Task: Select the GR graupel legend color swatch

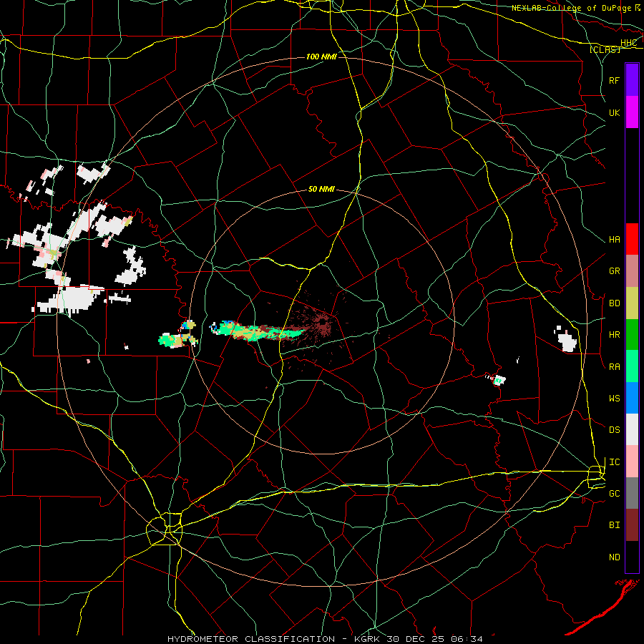Action: coord(632,271)
